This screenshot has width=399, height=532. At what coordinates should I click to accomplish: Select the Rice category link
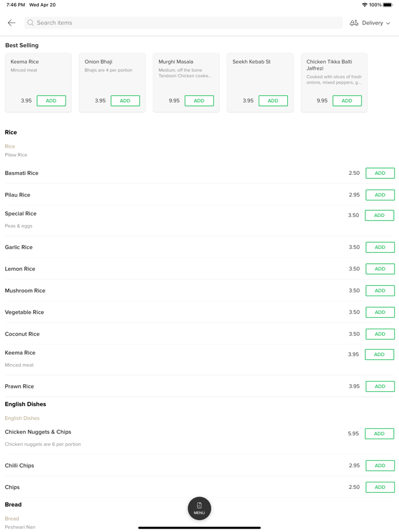point(10,146)
